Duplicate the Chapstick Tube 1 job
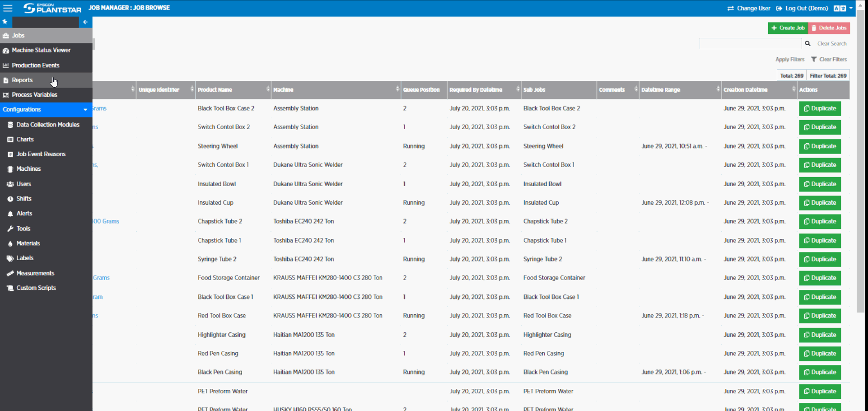 click(x=820, y=241)
